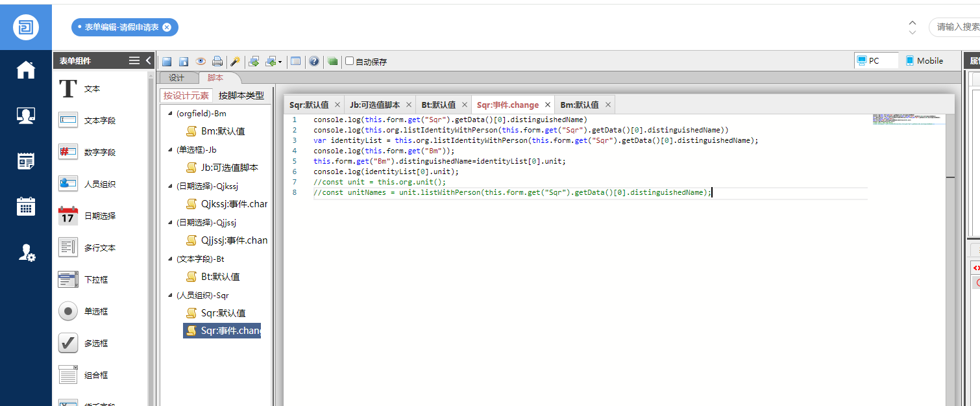The height and width of the screenshot is (406, 980).
Task: Click code line 3 in editor
Action: 535,140
